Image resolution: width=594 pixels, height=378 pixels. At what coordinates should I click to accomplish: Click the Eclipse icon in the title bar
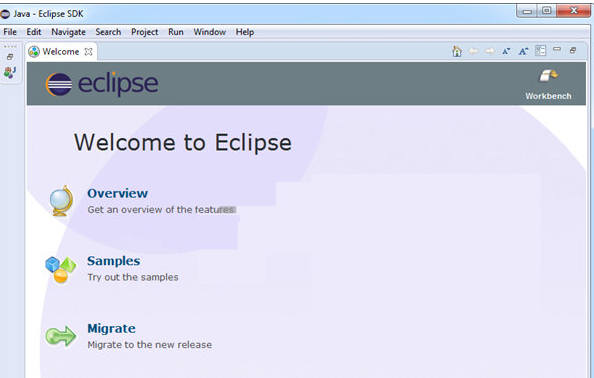tap(5, 14)
